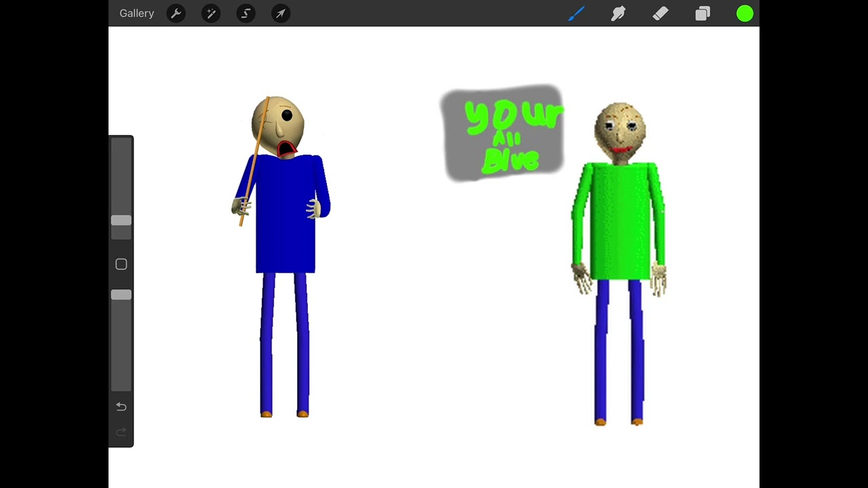This screenshot has height=488, width=868.
Task: Click the brush opacity slider handle
Action: coord(121,295)
